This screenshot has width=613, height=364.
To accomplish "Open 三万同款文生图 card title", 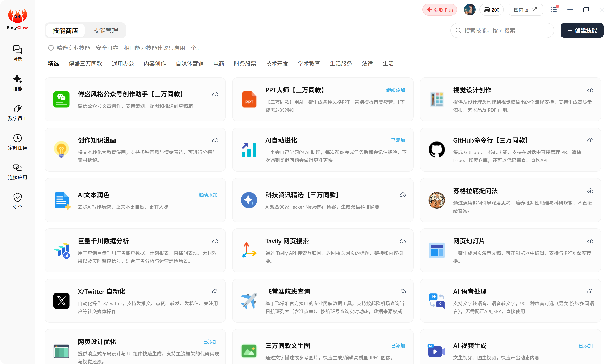I will click(x=288, y=346).
